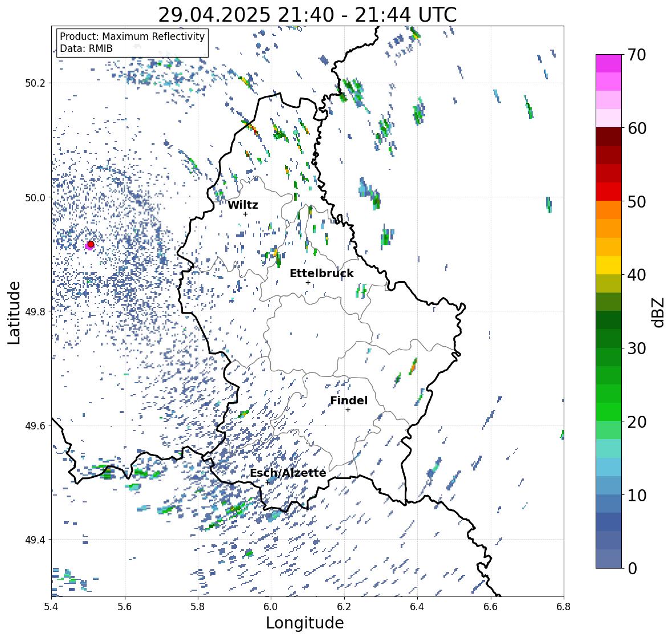Click the cross marker below Ettelbruck

point(308,282)
